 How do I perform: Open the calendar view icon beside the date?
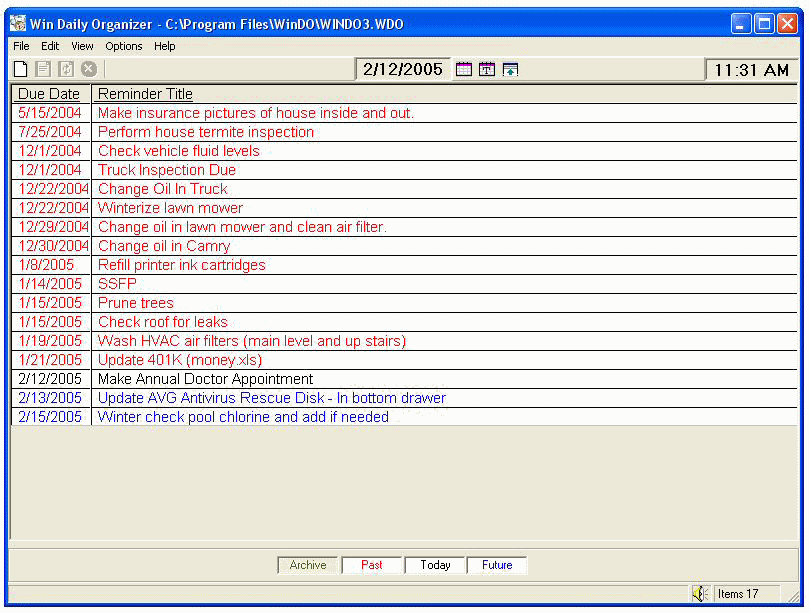pyautogui.click(x=464, y=69)
